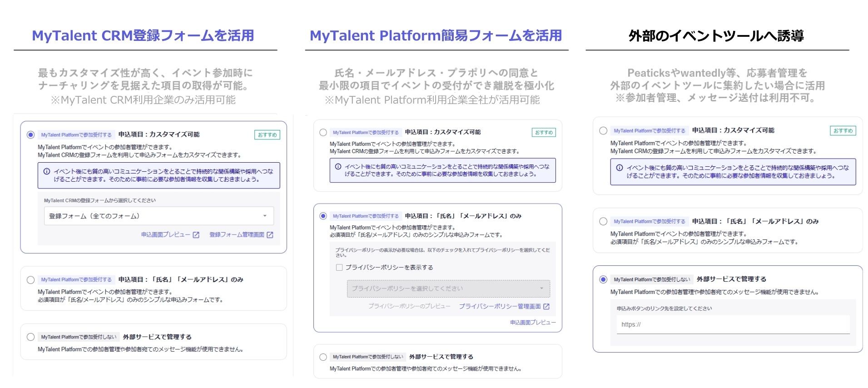Image resolution: width=868 pixels, height=388 pixels.
Task: Open the 登録フォーム（全てのフォーム） dropdown
Action: (x=159, y=216)
